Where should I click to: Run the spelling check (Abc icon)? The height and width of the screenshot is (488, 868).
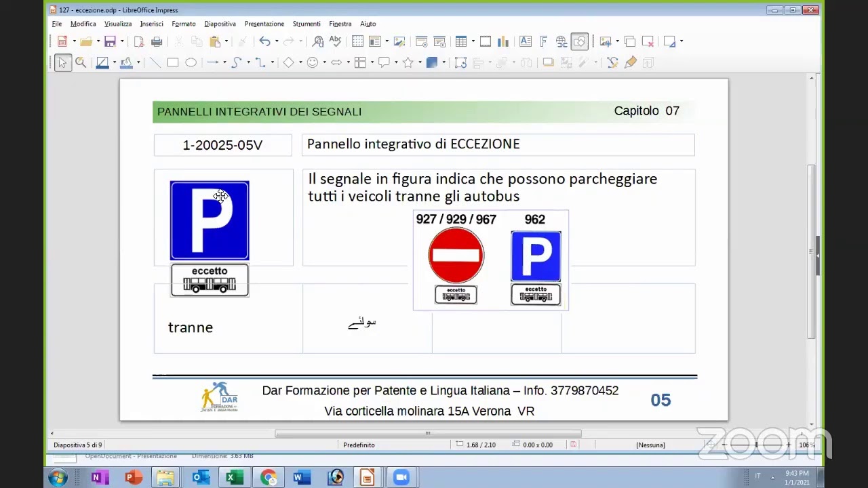335,41
